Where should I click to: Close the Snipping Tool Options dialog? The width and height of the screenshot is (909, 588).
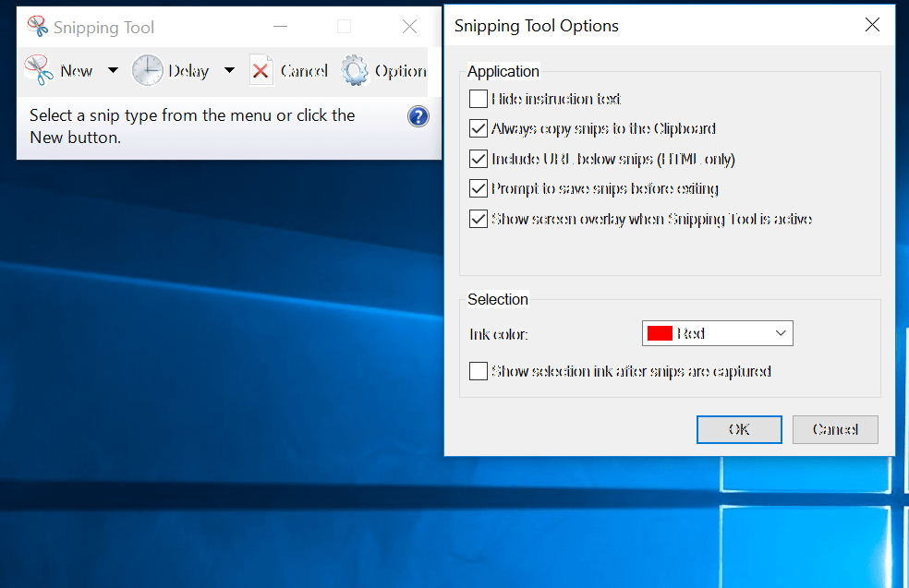coord(872,25)
